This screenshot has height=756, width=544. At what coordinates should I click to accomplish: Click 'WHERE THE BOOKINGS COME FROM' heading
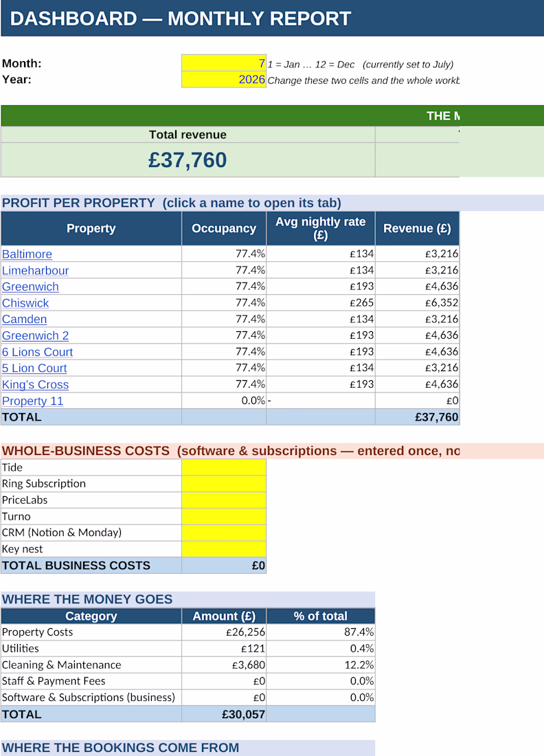pyautogui.click(x=120, y=748)
